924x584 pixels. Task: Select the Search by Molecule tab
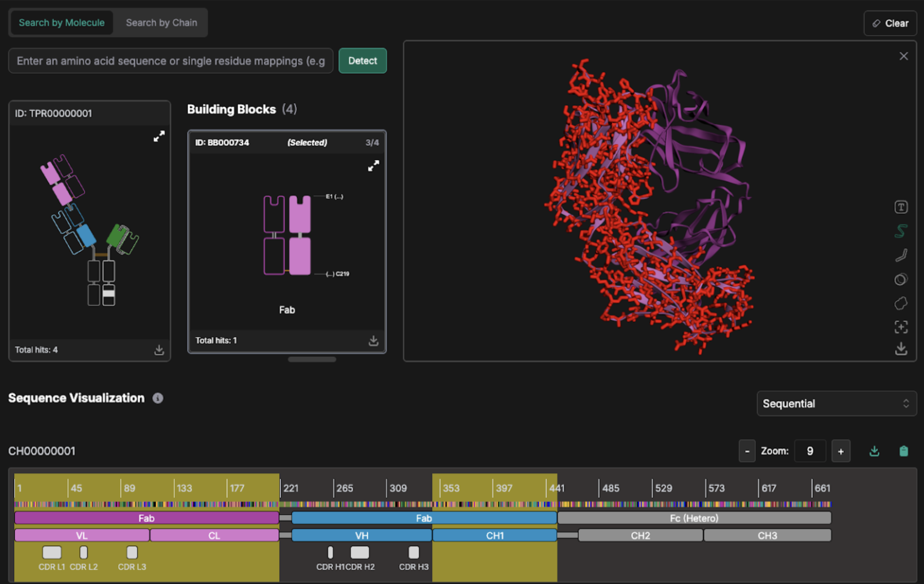62,23
